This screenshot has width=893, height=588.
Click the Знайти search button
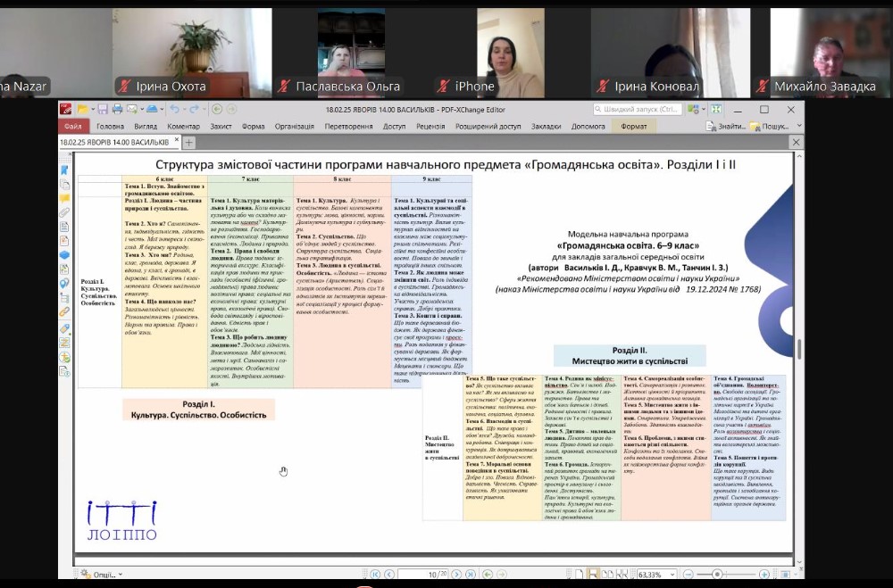[728, 127]
